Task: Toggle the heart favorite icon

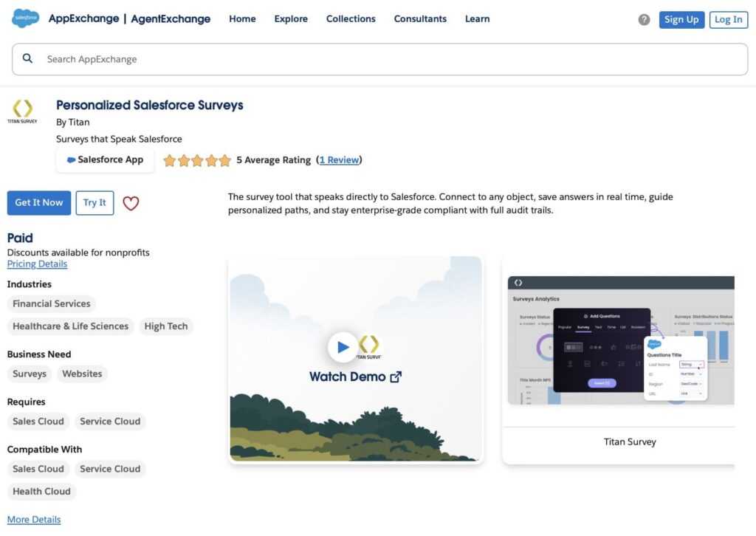Action: tap(131, 203)
